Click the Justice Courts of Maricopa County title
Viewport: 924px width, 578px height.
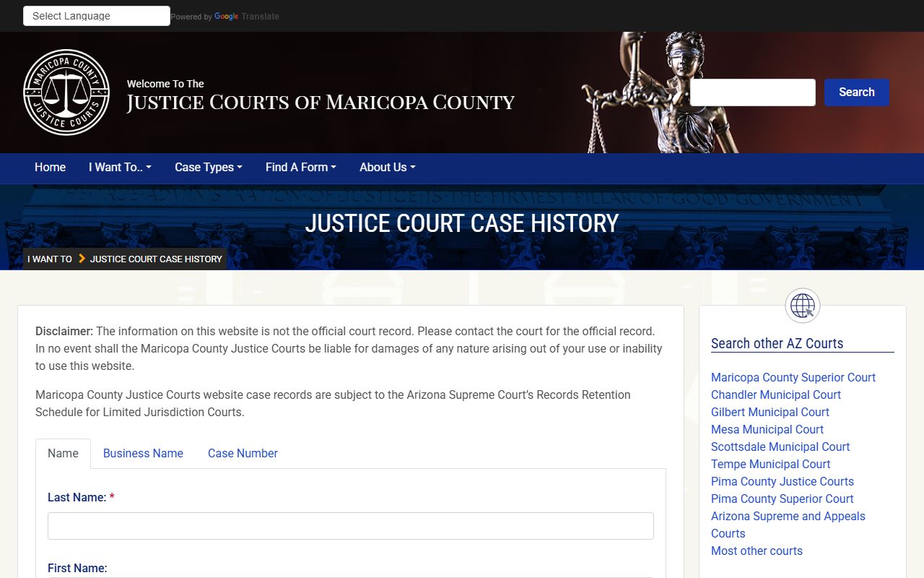coord(321,103)
